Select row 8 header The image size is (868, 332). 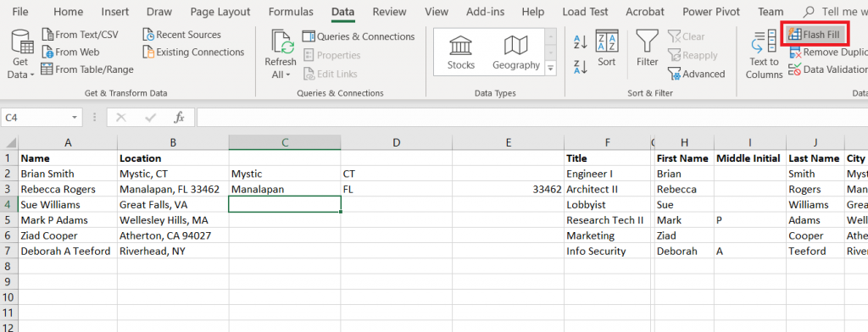click(8, 266)
